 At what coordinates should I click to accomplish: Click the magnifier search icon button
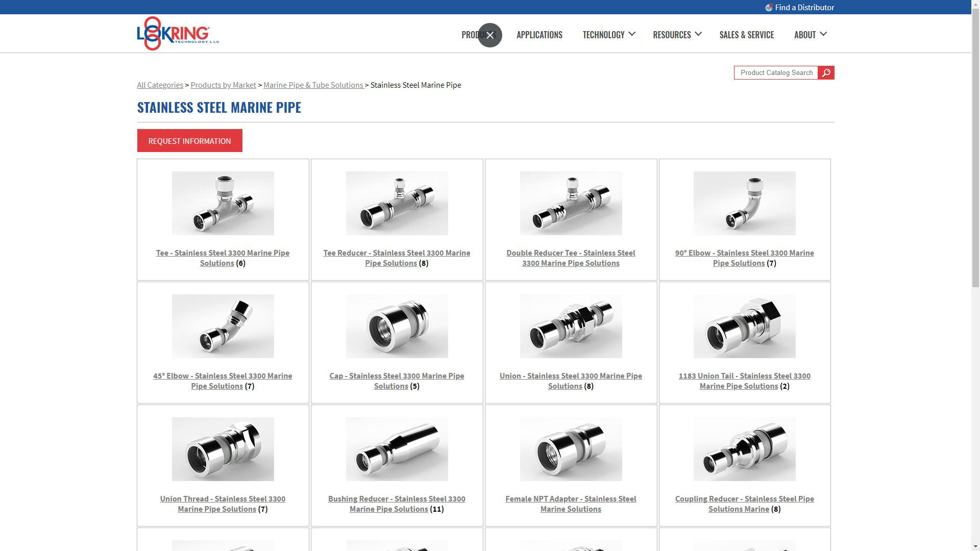coord(826,73)
